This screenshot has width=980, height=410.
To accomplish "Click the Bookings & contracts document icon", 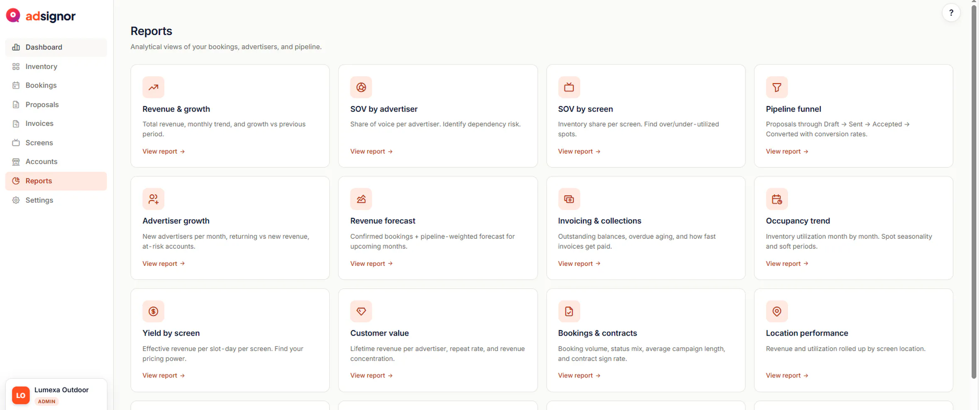I will pos(569,311).
